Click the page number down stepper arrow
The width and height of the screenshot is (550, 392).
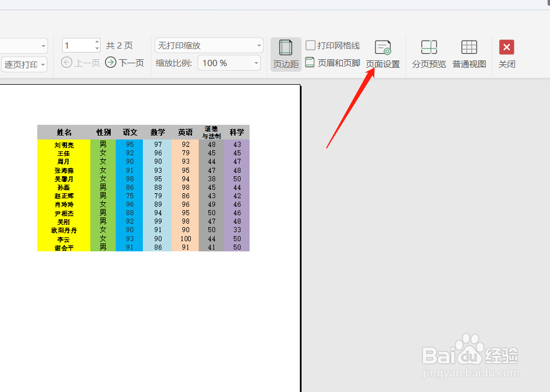coord(96,49)
